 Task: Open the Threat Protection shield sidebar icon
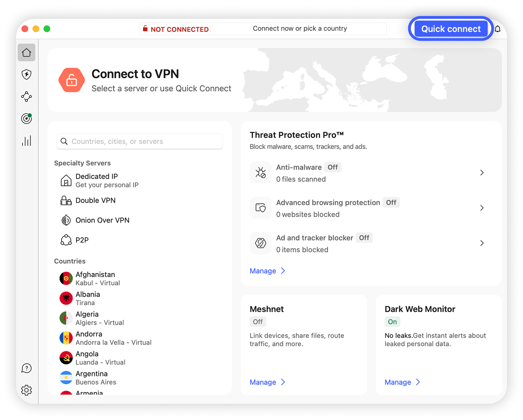pos(26,74)
